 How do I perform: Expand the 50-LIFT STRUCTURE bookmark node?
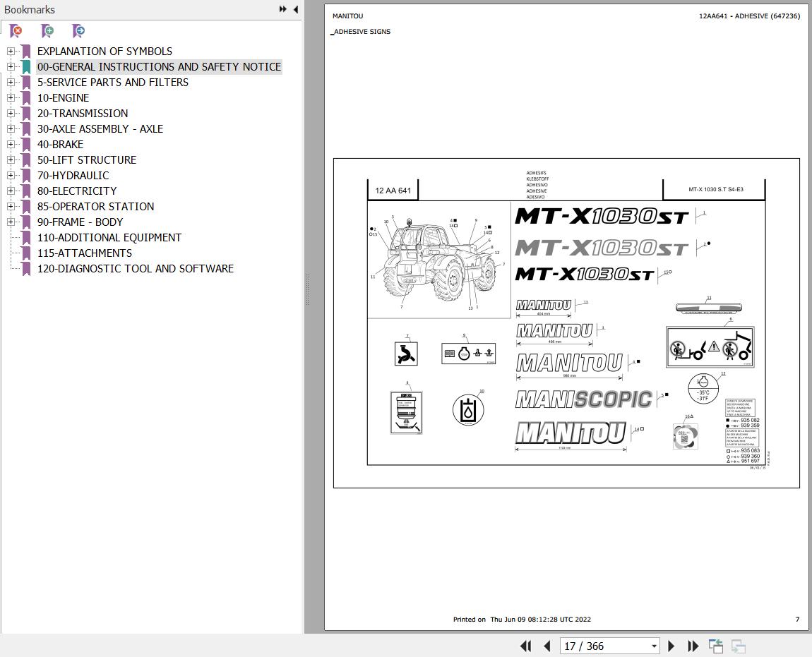pyautogui.click(x=11, y=160)
